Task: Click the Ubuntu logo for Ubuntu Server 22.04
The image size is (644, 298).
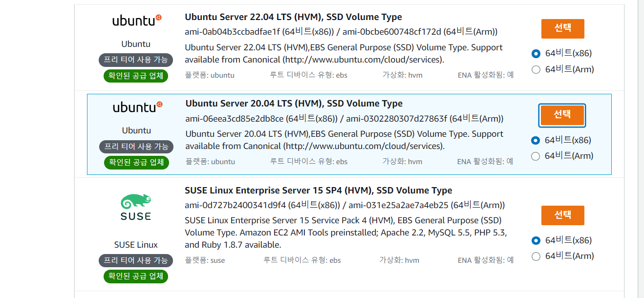Action: tap(136, 21)
